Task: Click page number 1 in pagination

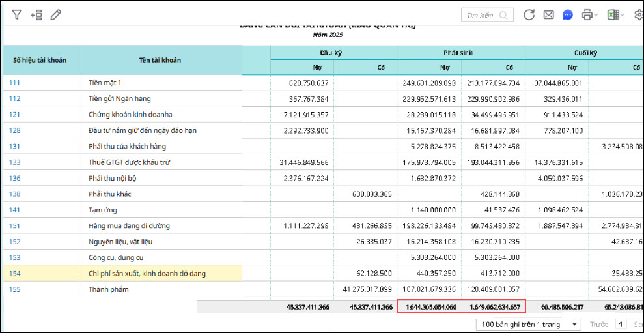Action: [621, 324]
